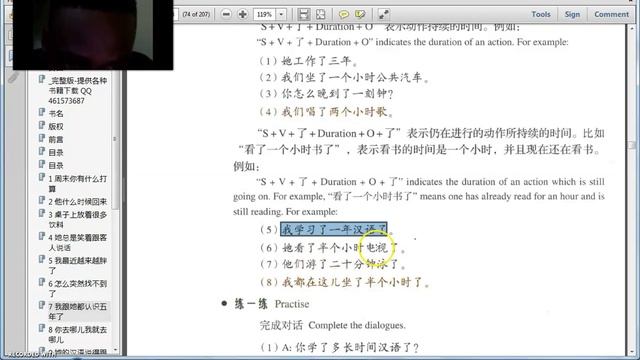
Task: Click the '练一练 Practise' heading
Action: (x=272, y=304)
